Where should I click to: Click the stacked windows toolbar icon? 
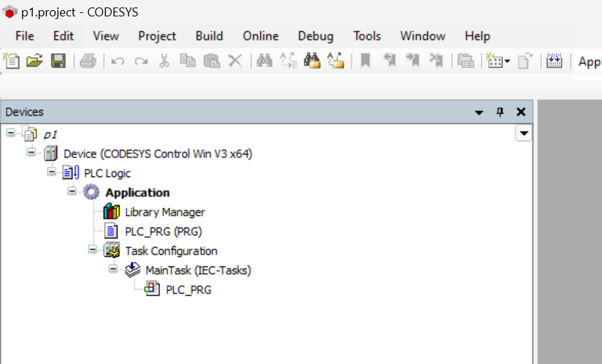click(x=465, y=61)
